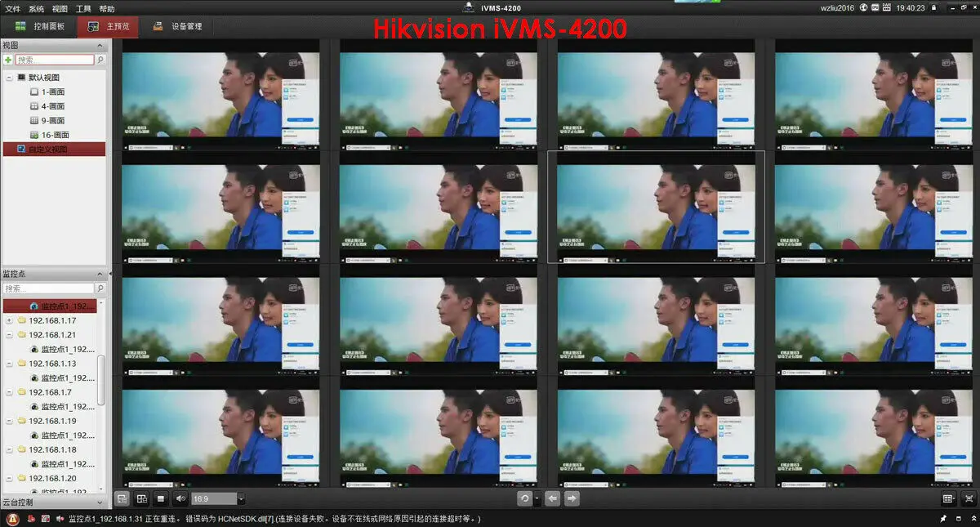Click the auto-switch cycle icon
The width and height of the screenshot is (980, 527).
pos(524,498)
